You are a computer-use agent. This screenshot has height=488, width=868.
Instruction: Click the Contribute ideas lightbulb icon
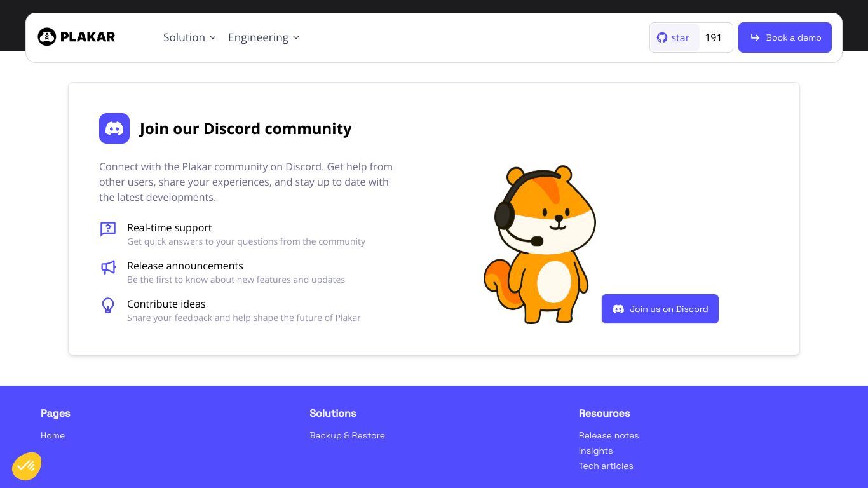(x=108, y=306)
